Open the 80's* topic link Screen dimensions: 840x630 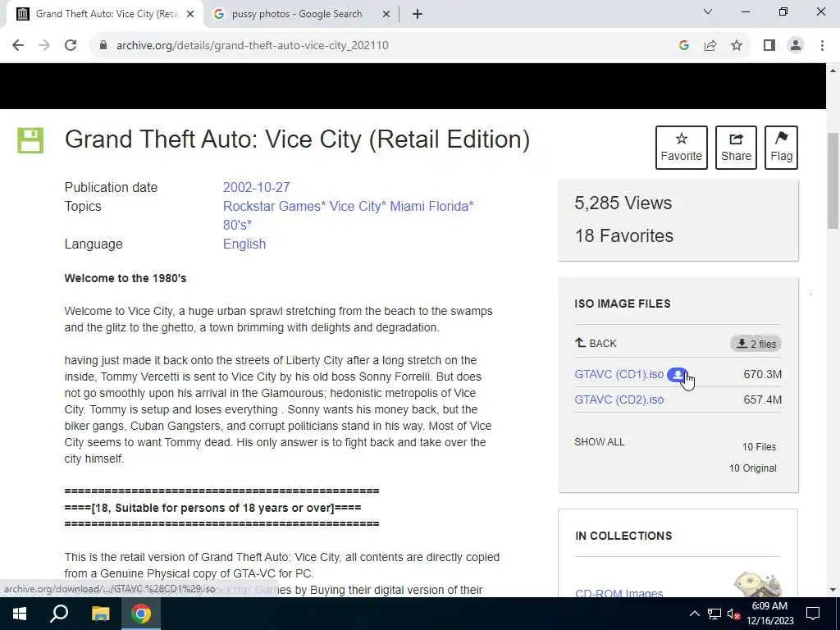(x=237, y=225)
